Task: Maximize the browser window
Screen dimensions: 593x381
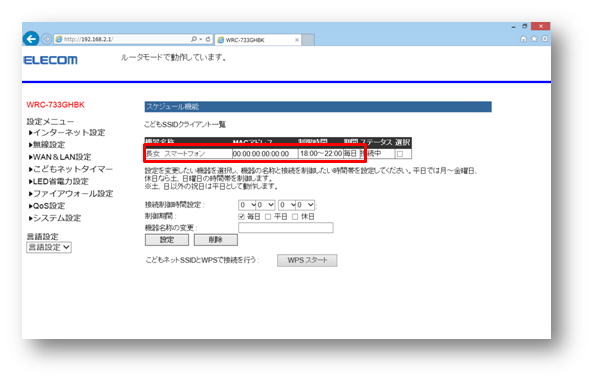Action: coord(524,26)
